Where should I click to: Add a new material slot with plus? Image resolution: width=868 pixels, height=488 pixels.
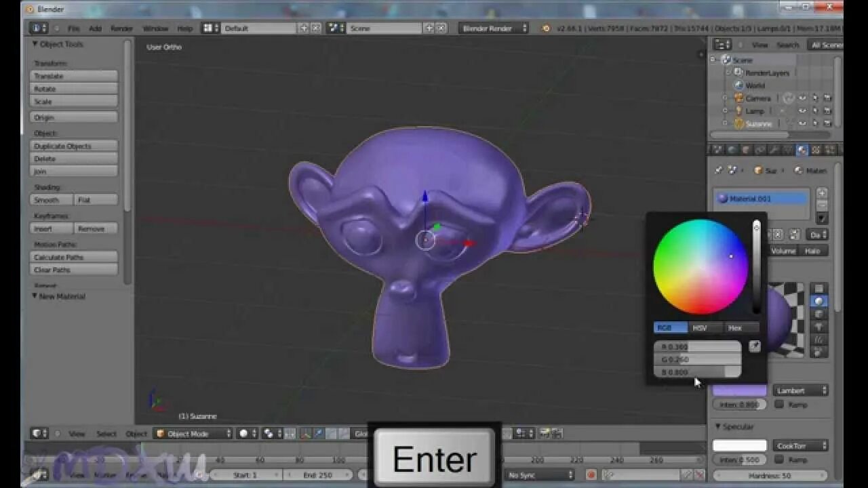pyautogui.click(x=821, y=193)
